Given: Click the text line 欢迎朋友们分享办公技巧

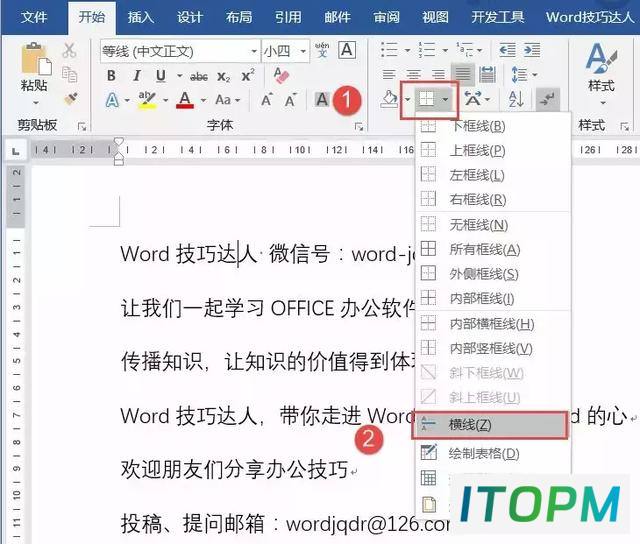Looking at the screenshot, I should pyautogui.click(x=234, y=469).
